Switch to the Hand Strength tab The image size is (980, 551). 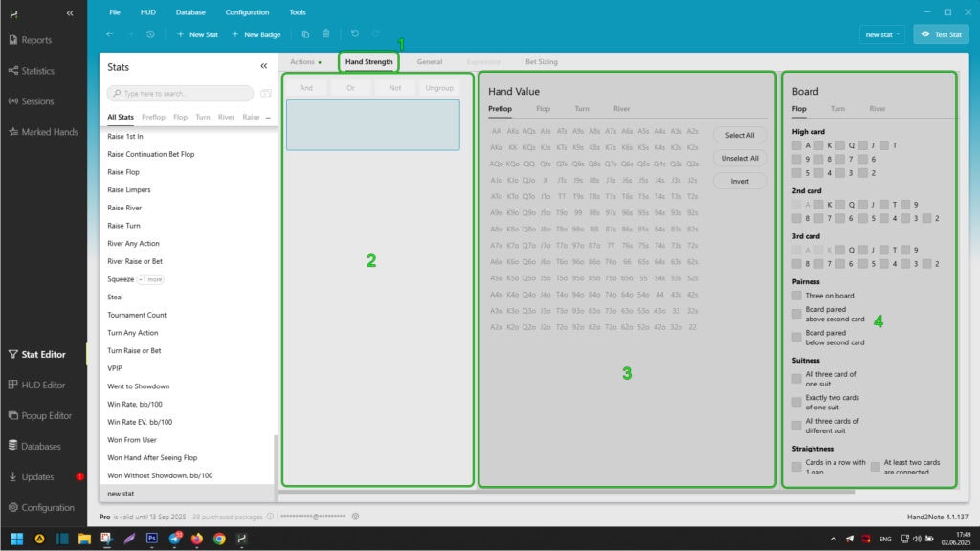(368, 61)
